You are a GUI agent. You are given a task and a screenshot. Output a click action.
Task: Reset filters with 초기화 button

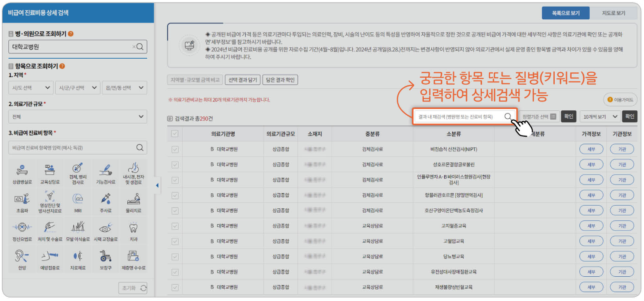(133, 288)
